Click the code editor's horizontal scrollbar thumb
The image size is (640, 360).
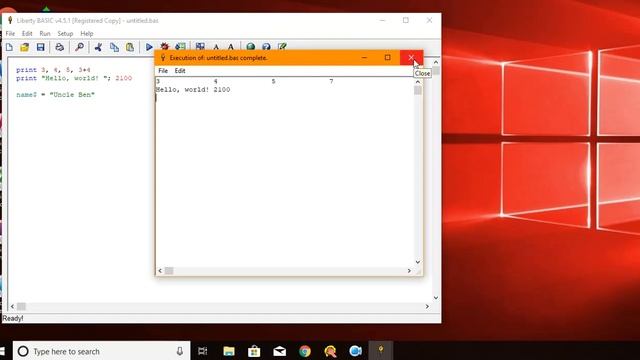pyautogui.click(x=22, y=306)
